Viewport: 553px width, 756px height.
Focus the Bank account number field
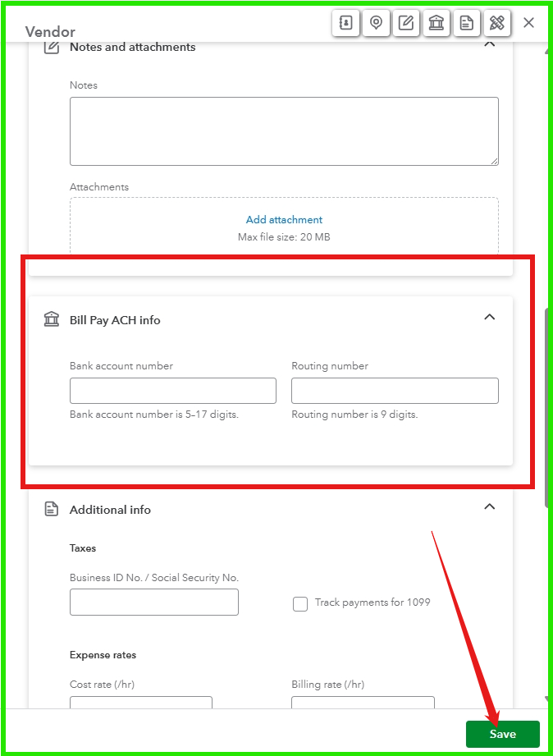tap(173, 391)
